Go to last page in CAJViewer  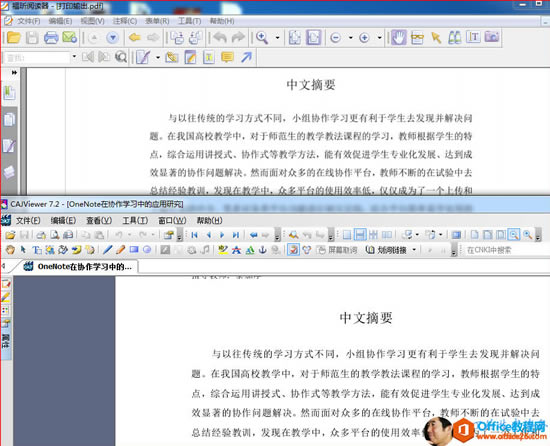(236, 235)
